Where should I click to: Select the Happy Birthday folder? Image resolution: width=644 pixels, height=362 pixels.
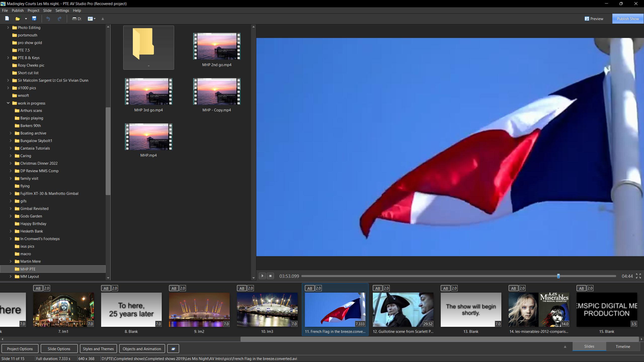33,223
